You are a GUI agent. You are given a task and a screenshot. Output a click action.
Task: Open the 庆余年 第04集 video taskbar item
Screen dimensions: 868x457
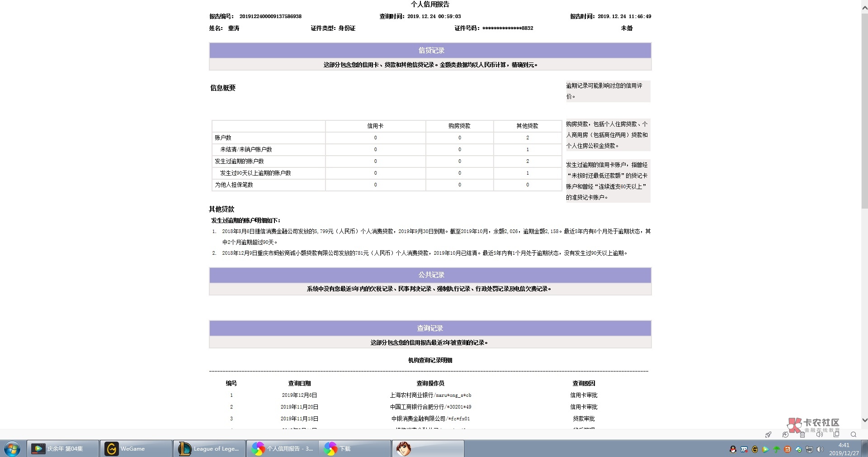[62, 449]
